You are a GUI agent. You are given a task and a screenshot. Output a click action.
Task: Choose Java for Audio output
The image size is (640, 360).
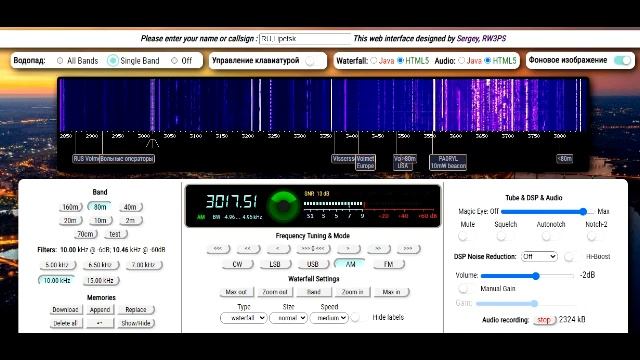461,60
